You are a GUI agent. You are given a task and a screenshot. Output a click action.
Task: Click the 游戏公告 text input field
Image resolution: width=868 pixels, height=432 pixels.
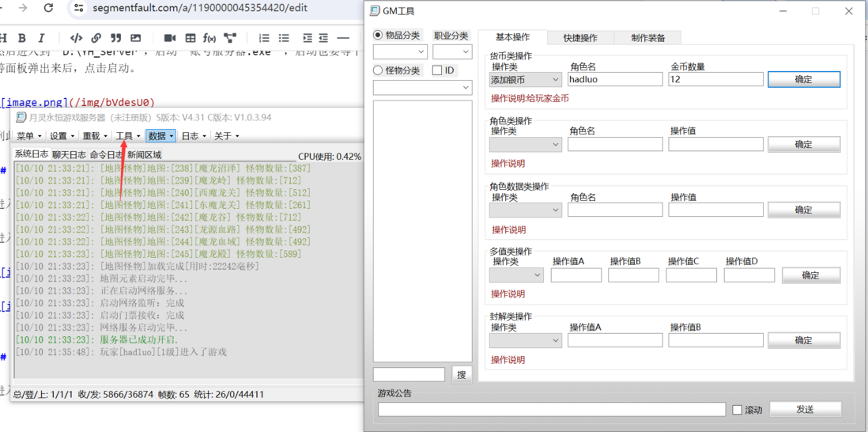click(x=552, y=409)
